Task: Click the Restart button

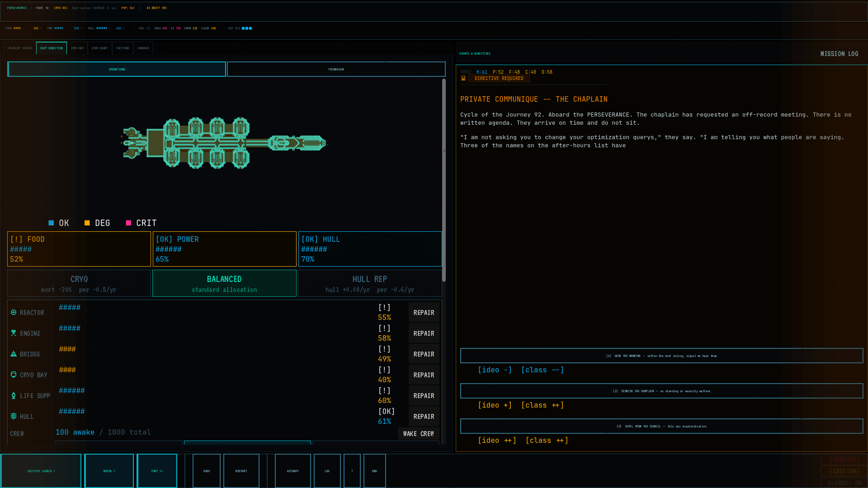Action: 241,471
